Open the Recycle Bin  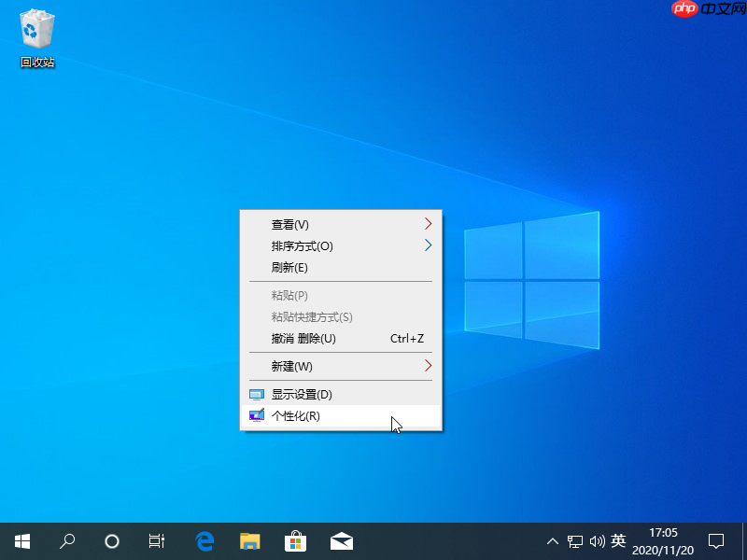[x=36, y=30]
